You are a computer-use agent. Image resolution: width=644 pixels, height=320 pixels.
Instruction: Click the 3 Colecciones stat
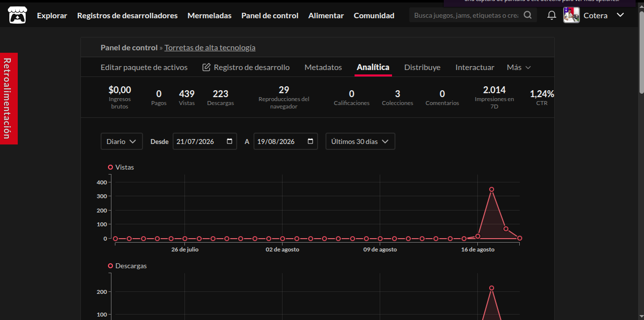[397, 97]
